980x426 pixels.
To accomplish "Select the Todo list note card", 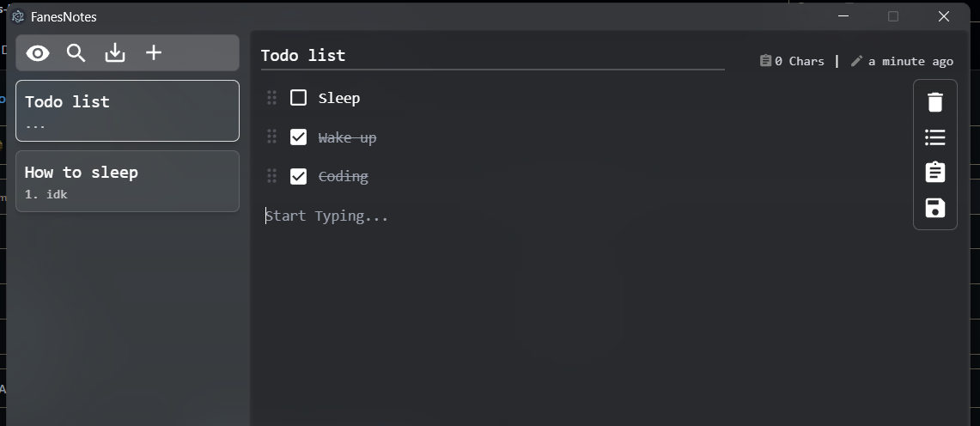I will [x=127, y=111].
